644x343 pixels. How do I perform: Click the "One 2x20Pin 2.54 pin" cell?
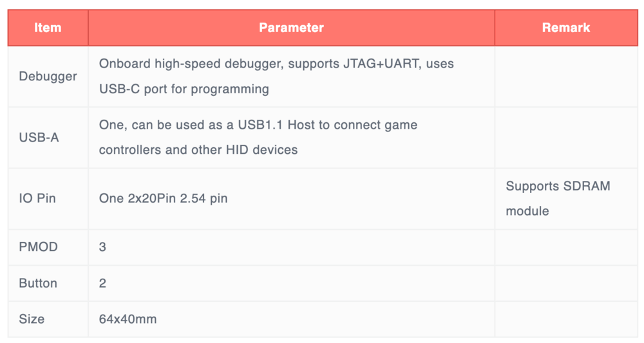pos(163,198)
